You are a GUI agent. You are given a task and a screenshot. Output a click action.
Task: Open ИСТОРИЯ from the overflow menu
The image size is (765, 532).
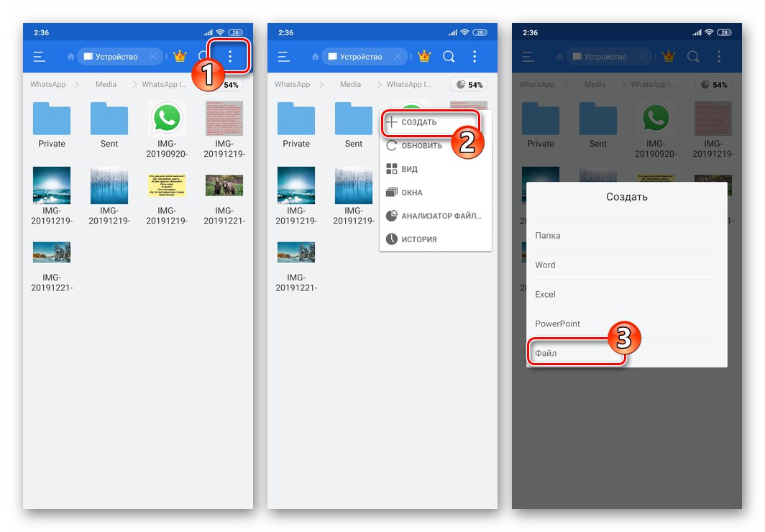[435, 239]
